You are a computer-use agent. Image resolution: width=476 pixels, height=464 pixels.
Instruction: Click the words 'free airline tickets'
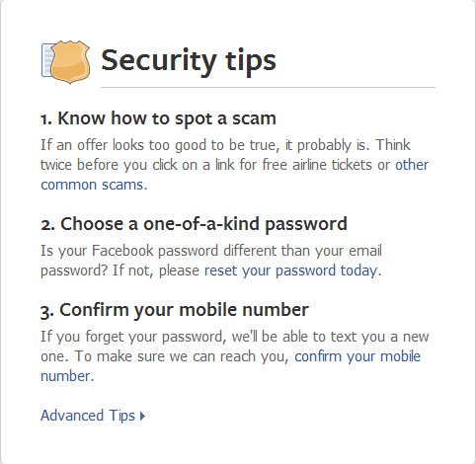tap(317, 165)
